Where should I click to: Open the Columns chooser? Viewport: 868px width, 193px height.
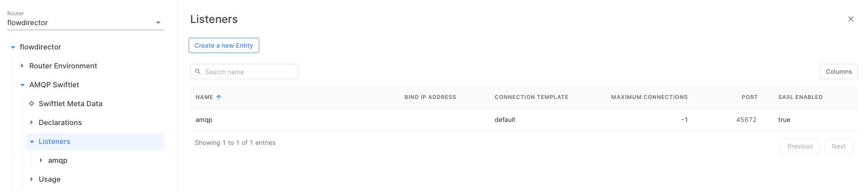(x=838, y=72)
